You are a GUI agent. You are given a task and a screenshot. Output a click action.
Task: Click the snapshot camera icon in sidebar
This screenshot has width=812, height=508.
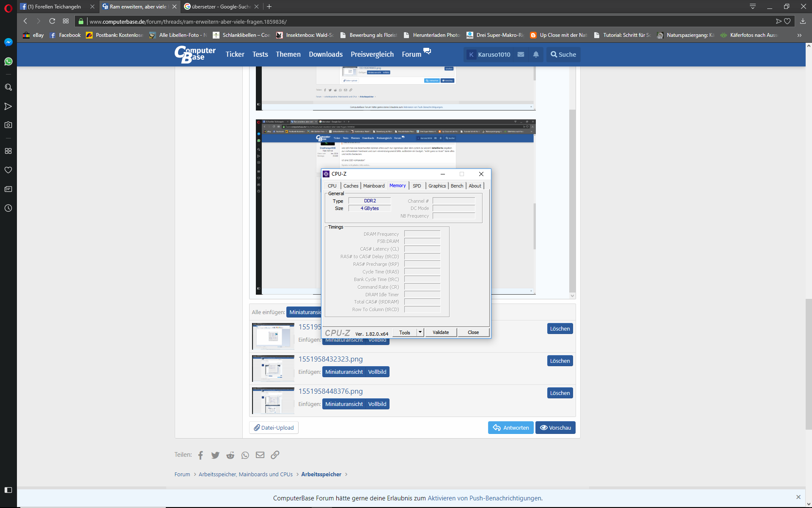click(8, 125)
